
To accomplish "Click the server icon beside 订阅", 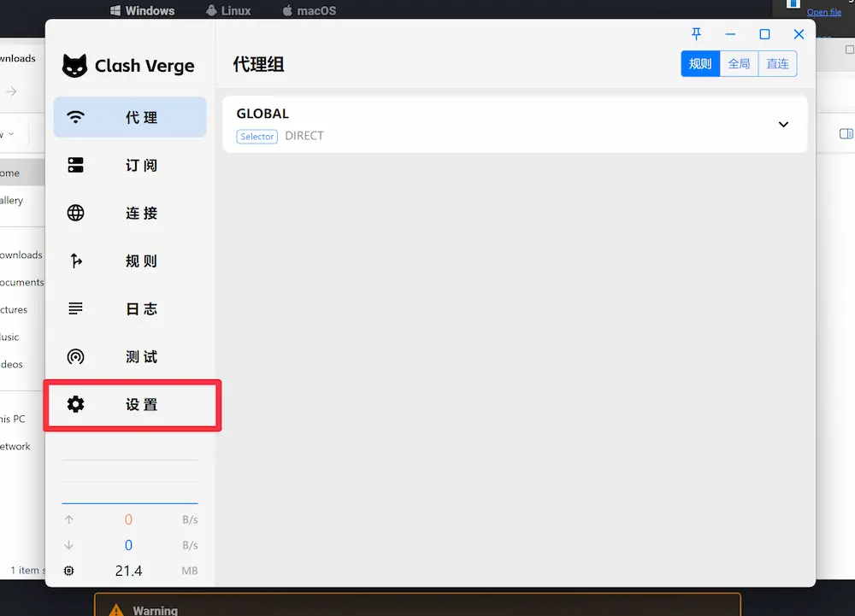I will [x=76, y=166].
